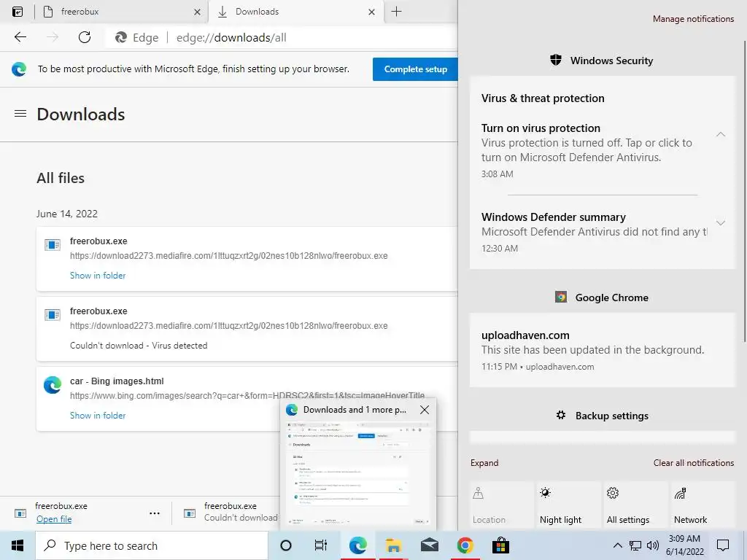Clear all notifications
747x560 pixels.
694,463
